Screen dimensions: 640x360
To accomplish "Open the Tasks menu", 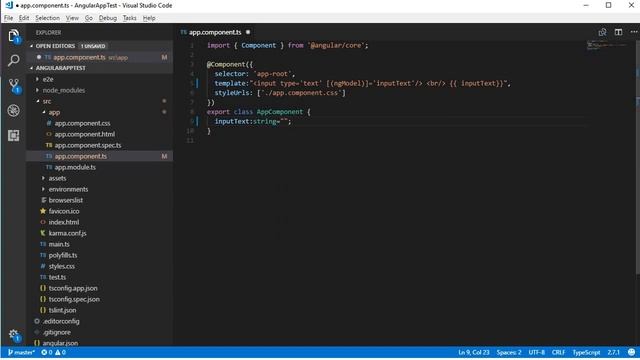I will click(129, 18).
